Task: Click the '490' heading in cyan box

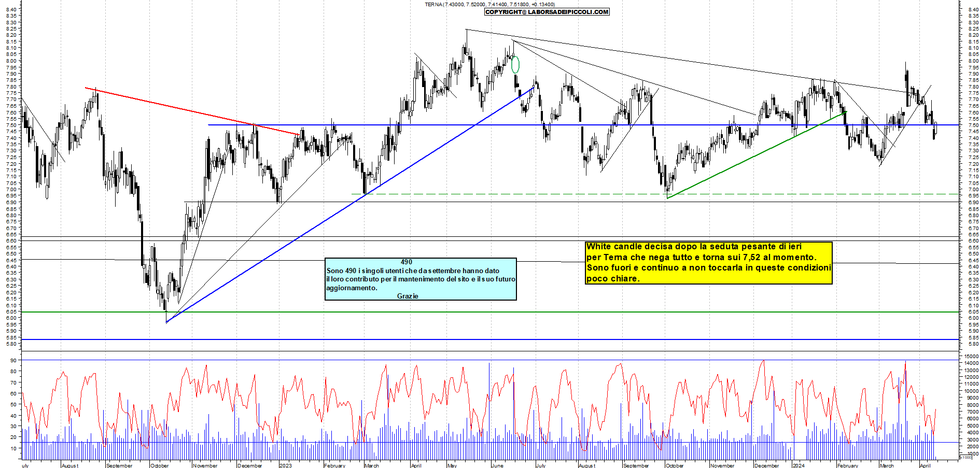Action: click(407, 262)
